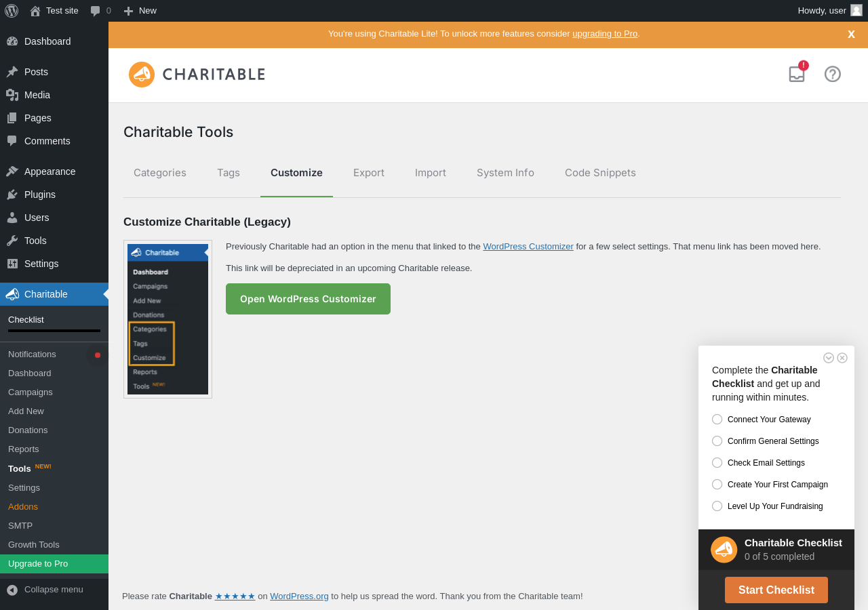Open the help question mark icon
Image resolution: width=868 pixels, height=610 pixels.
tap(833, 74)
